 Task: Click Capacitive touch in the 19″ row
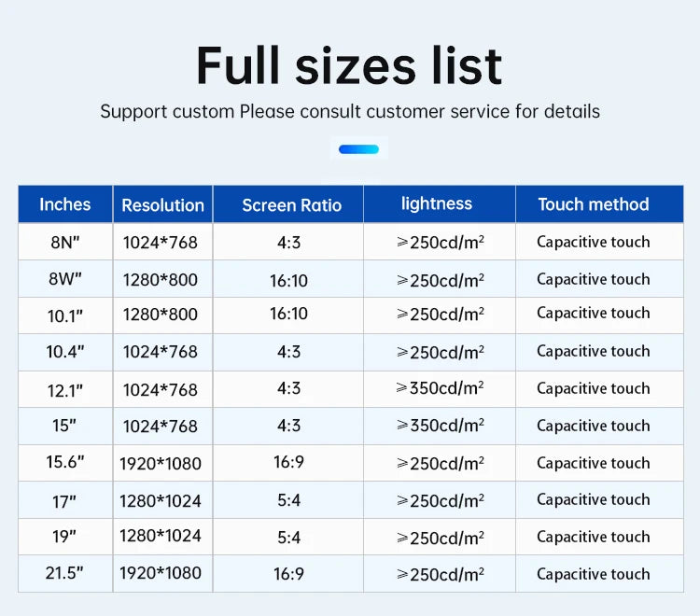pos(593,537)
